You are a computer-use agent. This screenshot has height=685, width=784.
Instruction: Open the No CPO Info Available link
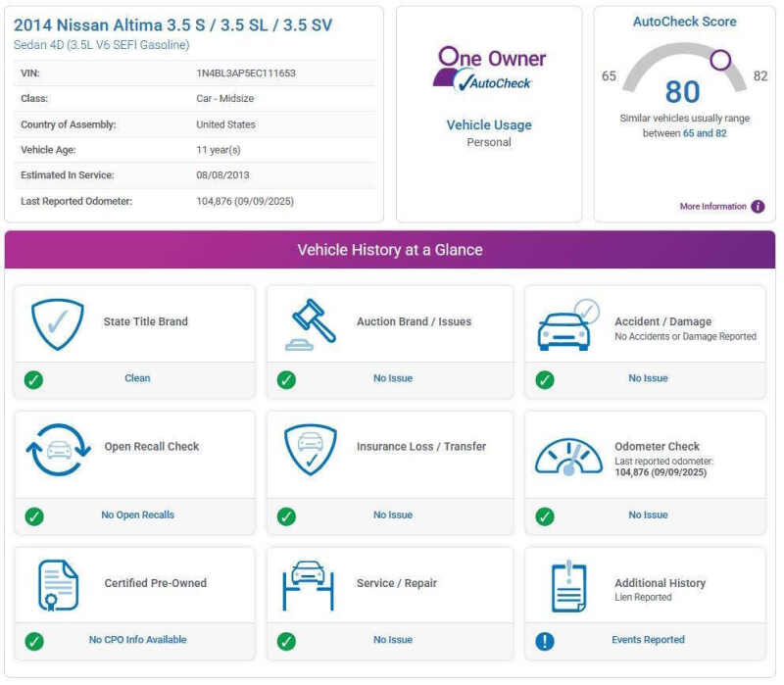137,640
